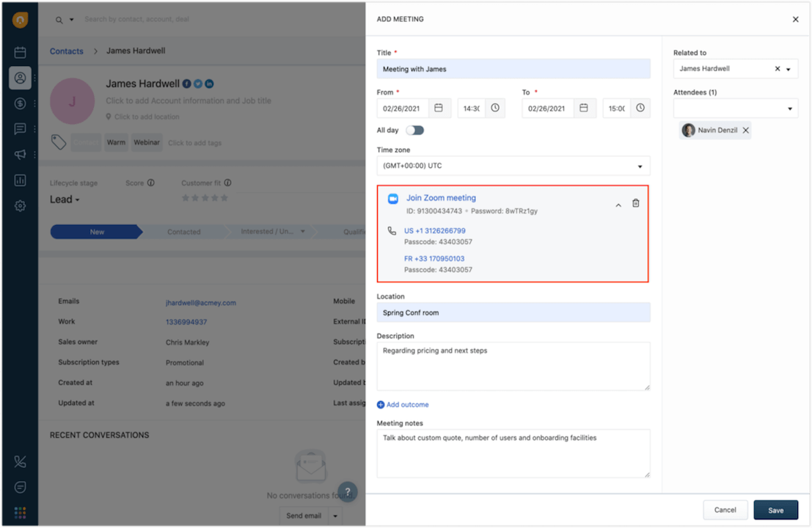812x528 pixels.
Task: Open the Time zone dropdown
Action: [x=513, y=166]
